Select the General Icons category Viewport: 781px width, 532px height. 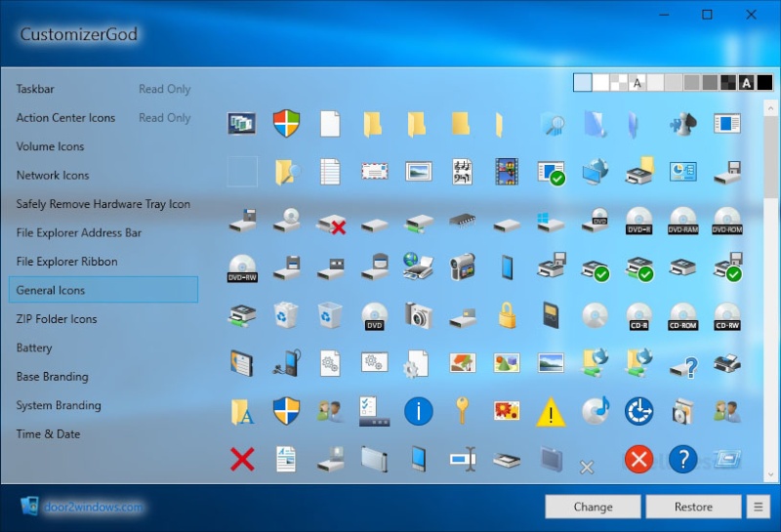(103, 290)
